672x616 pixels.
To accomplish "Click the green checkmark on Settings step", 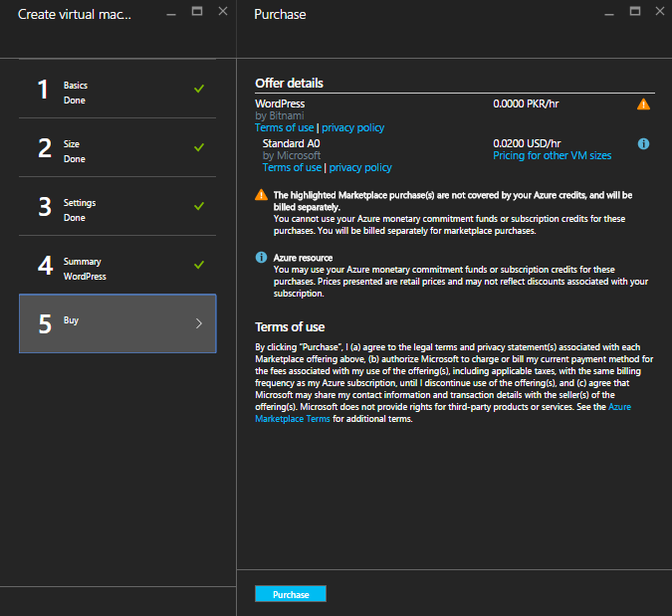I will point(199,206).
